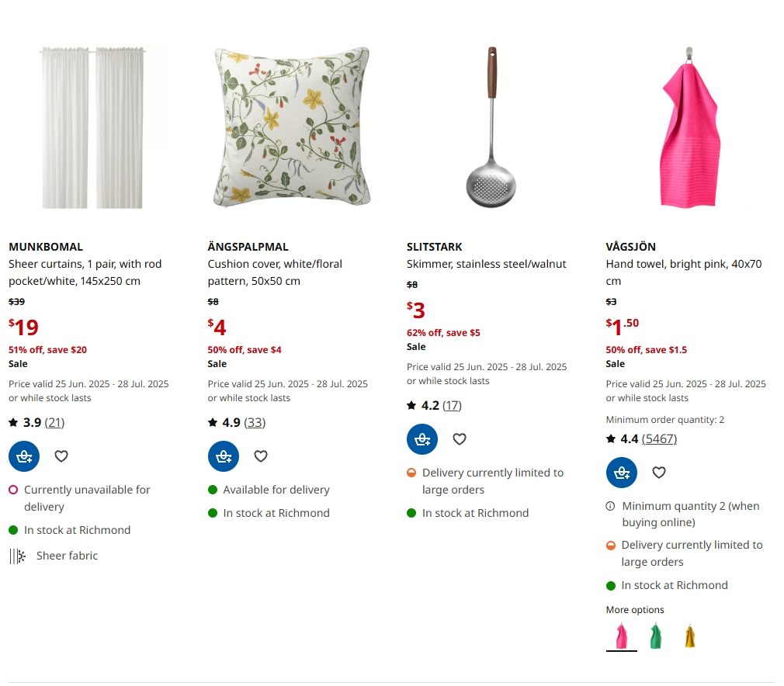The width and height of the screenshot is (784, 686).
Task: Save ÄNGSPALPMAL cushion cover to favorites
Action: (x=261, y=456)
